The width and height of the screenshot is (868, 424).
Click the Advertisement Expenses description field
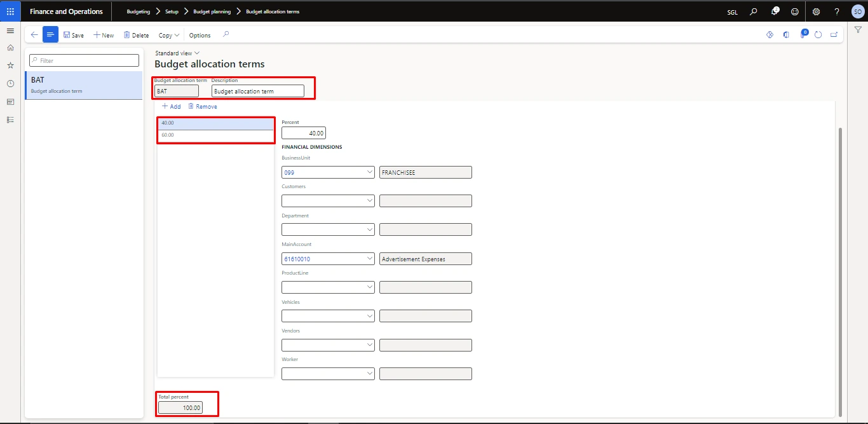coord(426,259)
